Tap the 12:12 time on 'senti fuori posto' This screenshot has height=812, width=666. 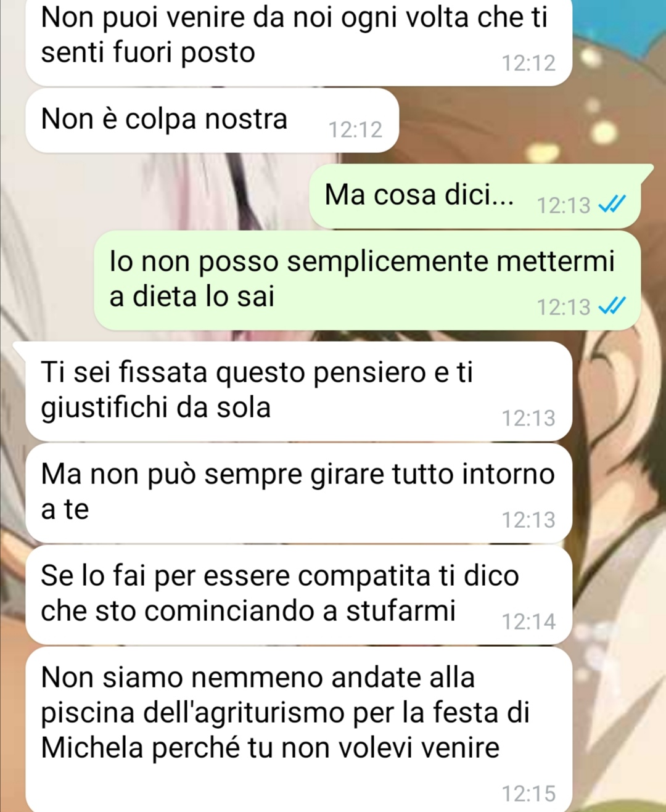528,63
